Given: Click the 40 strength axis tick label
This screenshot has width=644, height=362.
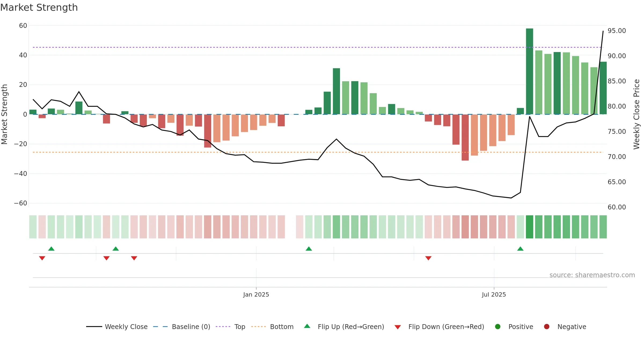Looking at the screenshot, I should tap(23, 55).
